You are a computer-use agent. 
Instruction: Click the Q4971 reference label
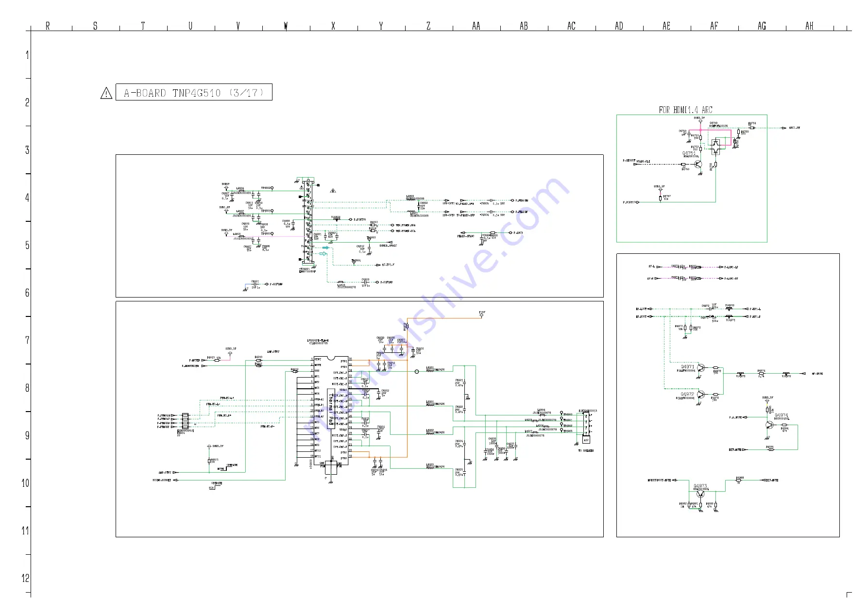tap(687, 367)
